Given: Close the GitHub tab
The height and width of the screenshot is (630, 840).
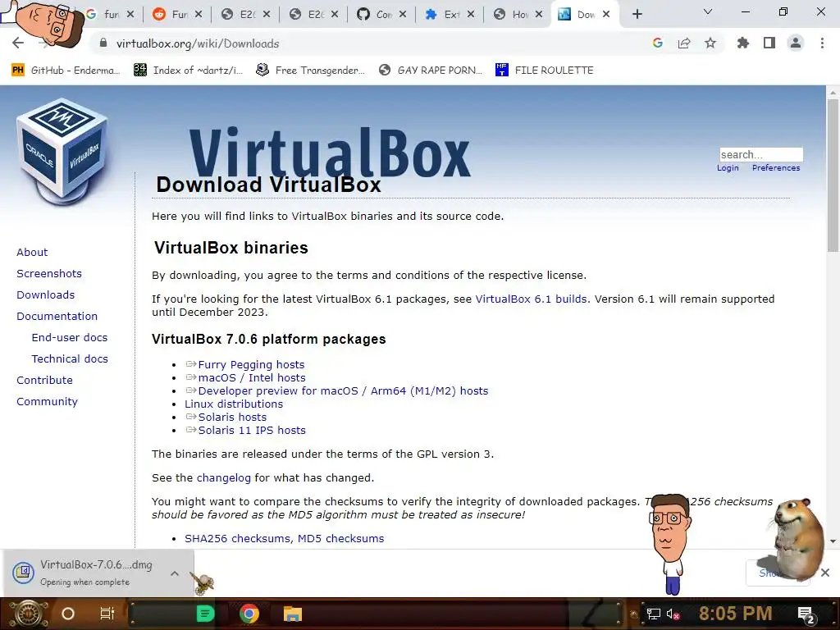Looking at the screenshot, I should click(403, 15).
